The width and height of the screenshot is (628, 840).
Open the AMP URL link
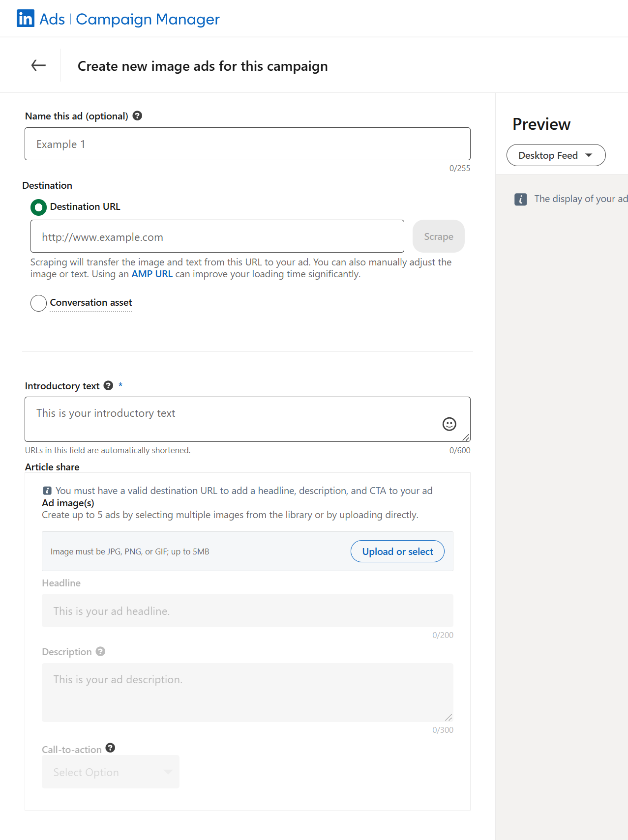pyautogui.click(x=152, y=274)
